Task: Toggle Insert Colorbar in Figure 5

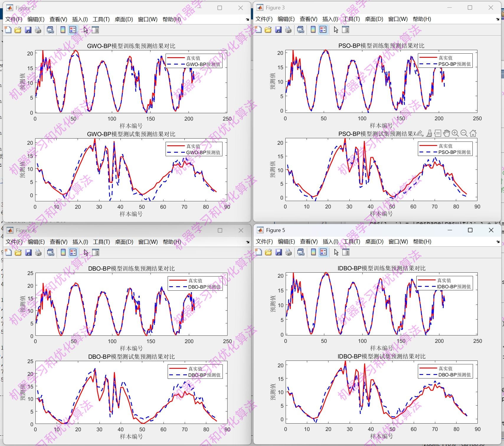Action: tap(313, 252)
